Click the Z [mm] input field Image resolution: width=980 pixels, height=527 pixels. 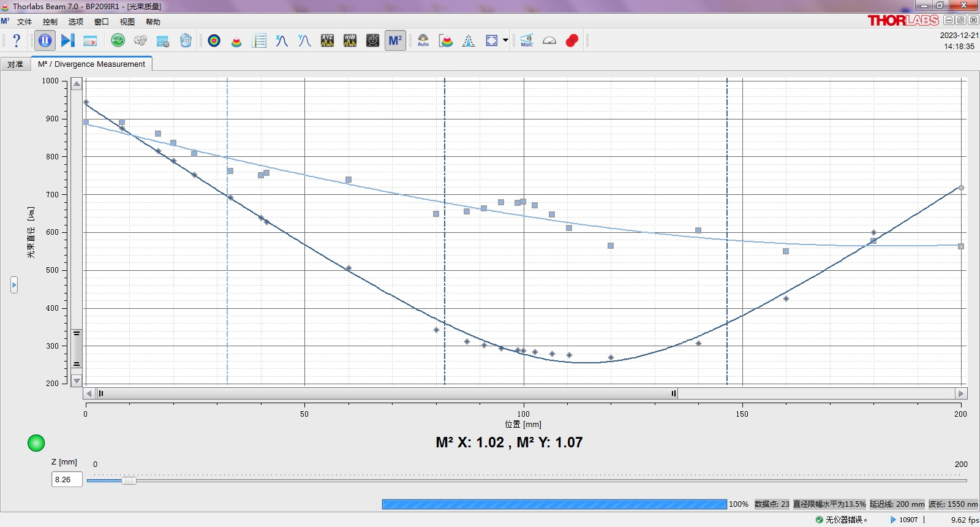[x=67, y=480]
